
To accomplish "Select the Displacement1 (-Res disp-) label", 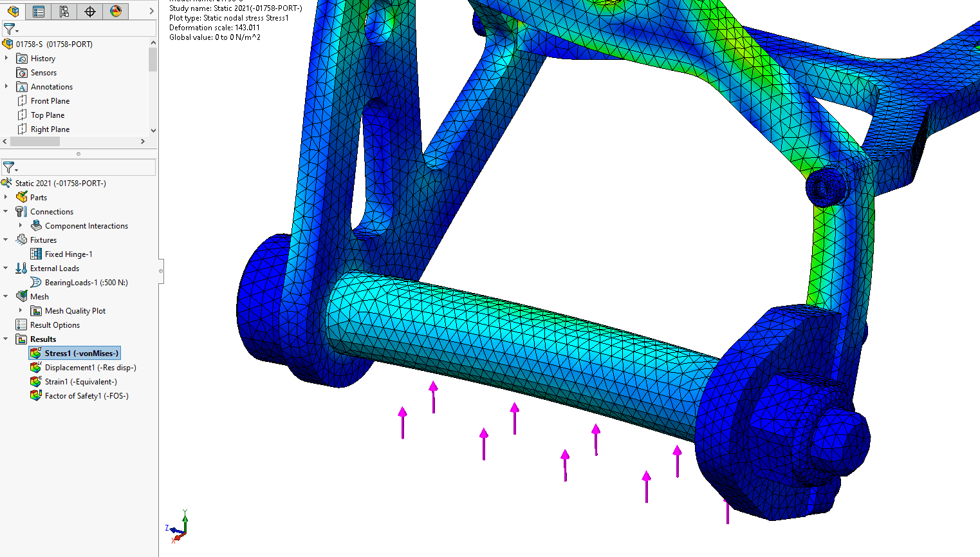I will tap(91, 368).
